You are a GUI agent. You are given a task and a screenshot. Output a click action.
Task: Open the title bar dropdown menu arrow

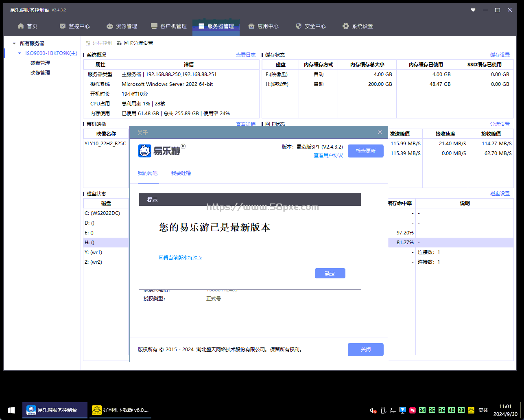click(x=473, y=10)
